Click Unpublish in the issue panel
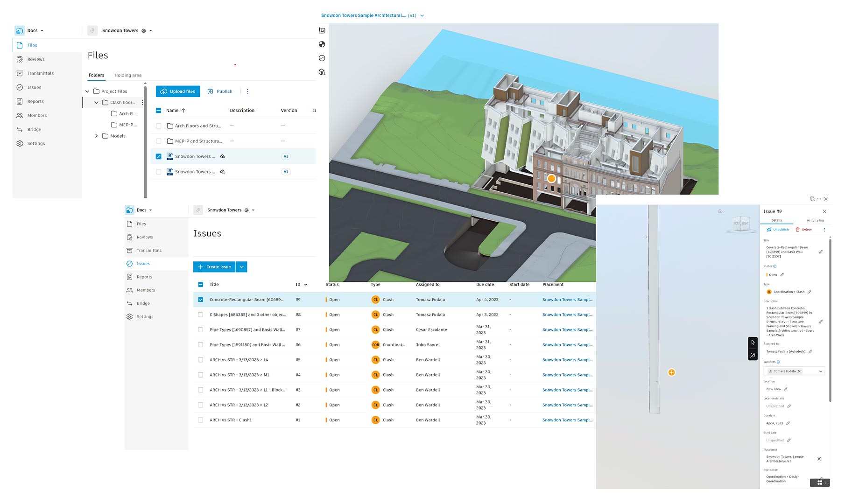The height and width of the screenshot is (504, 852). (x=777, y=230)
